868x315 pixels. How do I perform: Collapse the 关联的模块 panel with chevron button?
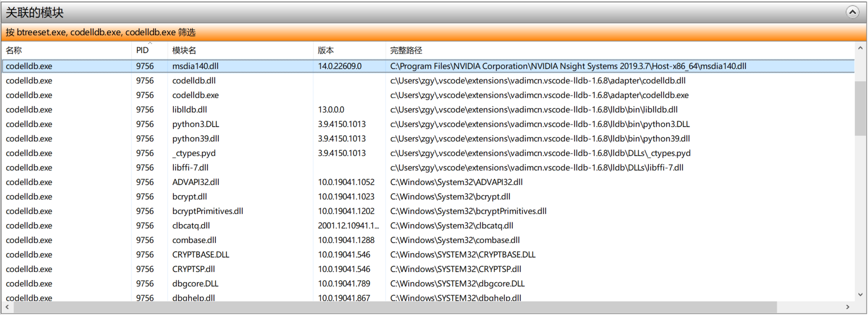click(853, 12)
